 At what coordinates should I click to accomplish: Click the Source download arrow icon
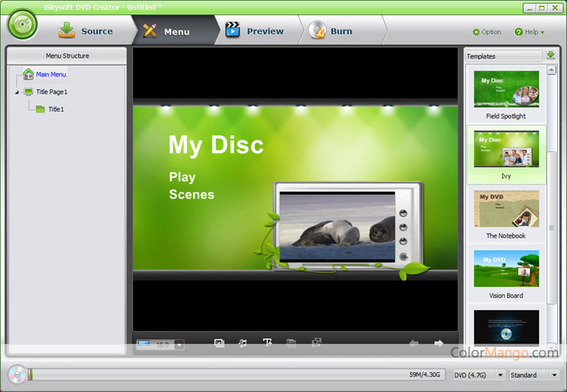tap(67, 30)
